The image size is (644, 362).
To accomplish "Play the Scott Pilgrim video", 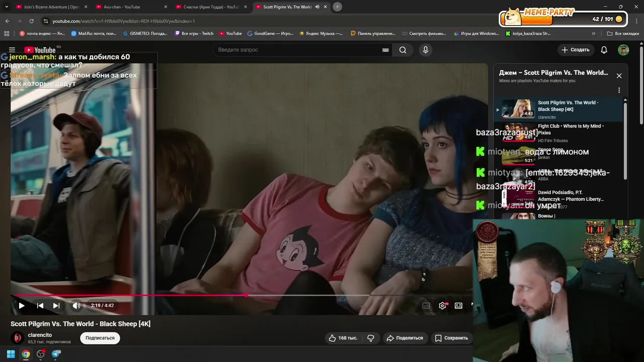I will [22, 305].
